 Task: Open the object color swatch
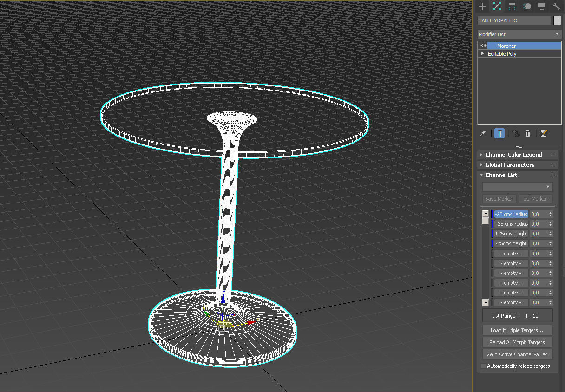557,20
